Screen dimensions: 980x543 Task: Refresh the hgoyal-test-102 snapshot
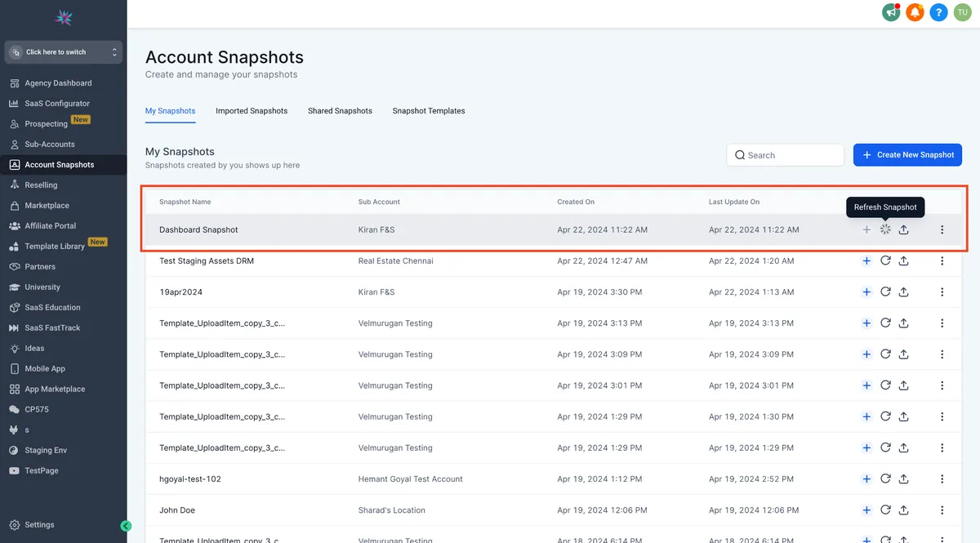[885, 479]
